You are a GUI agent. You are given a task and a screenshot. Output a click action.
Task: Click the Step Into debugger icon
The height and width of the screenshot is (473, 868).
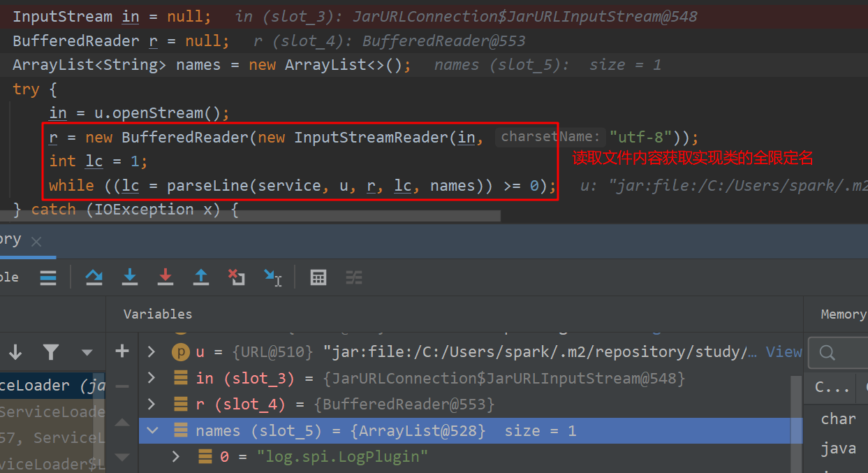pyautogui.click(x=129, y=277)
